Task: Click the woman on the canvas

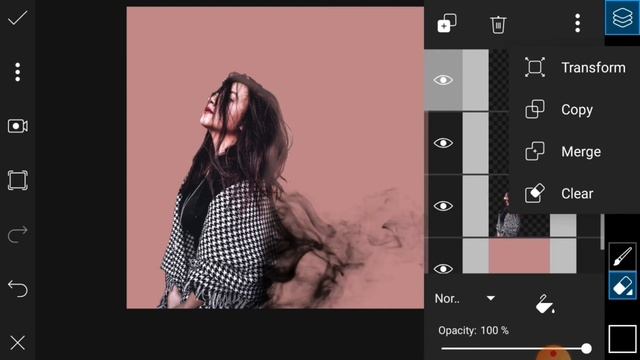Action: coord(229,192)
